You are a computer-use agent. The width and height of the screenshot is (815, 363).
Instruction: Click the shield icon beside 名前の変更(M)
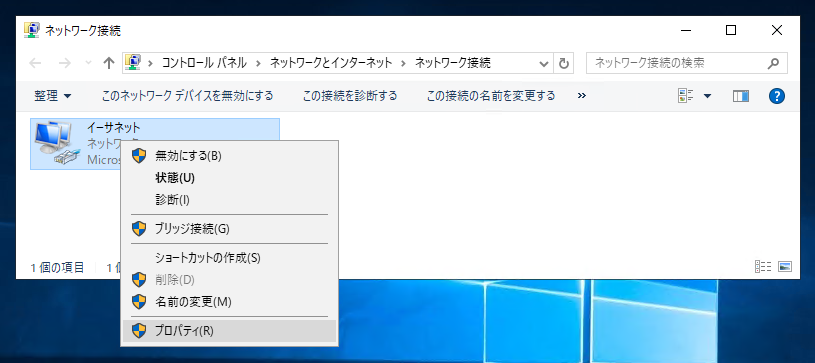139,302
